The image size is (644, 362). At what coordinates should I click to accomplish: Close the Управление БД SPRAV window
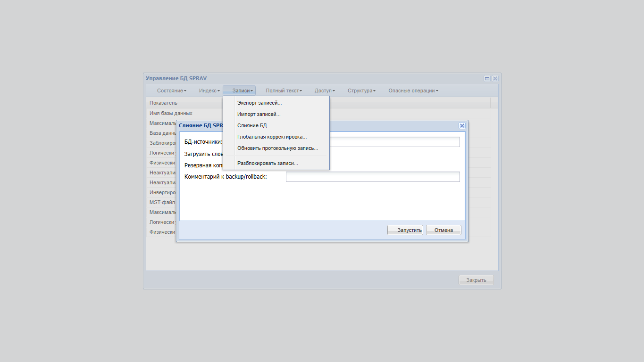click(495, 79)
